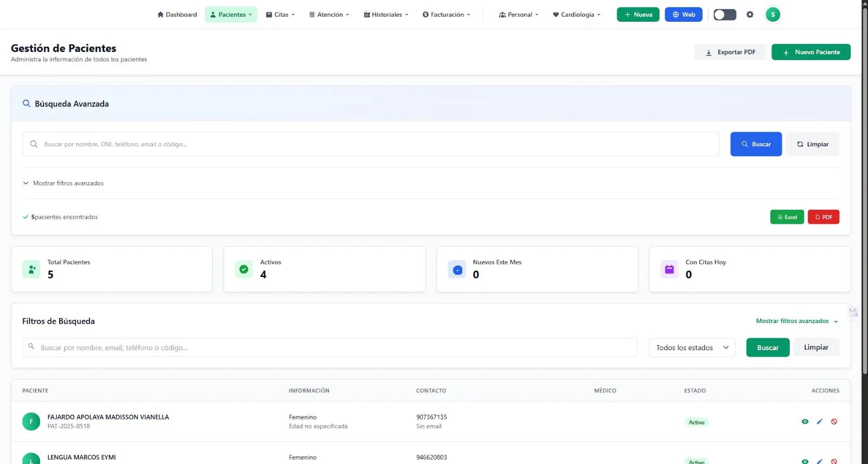Open the user avatar 'S' menu

(773, 15)
